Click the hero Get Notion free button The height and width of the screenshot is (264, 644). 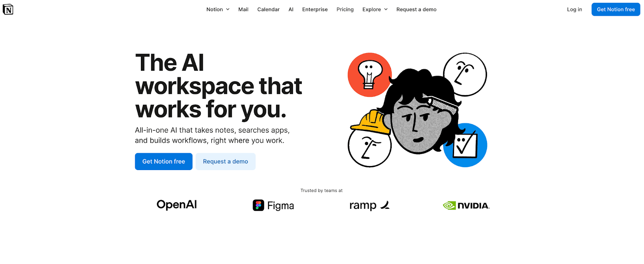pyautogui.click(x=163, y=161)
